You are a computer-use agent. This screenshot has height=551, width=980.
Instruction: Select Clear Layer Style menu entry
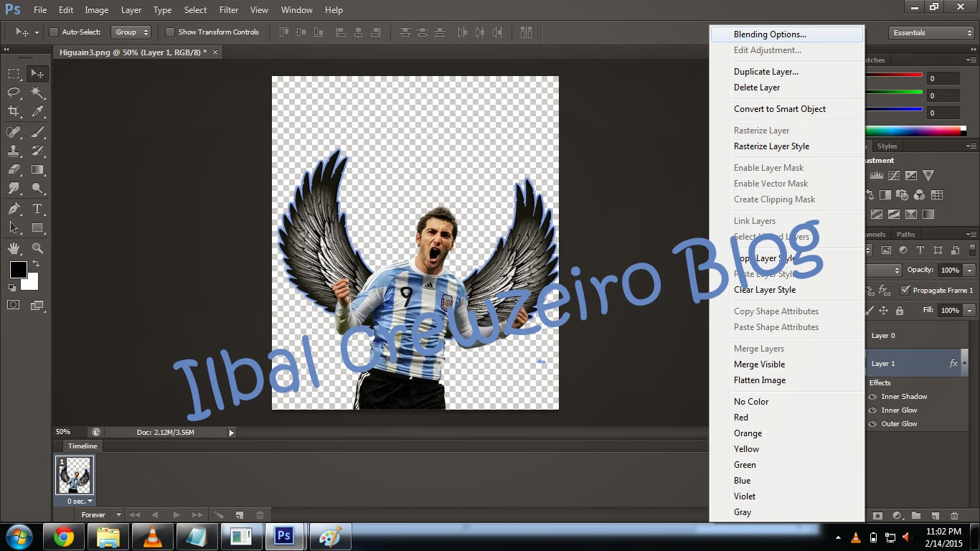pyautogui.click(x=786, y=290)
